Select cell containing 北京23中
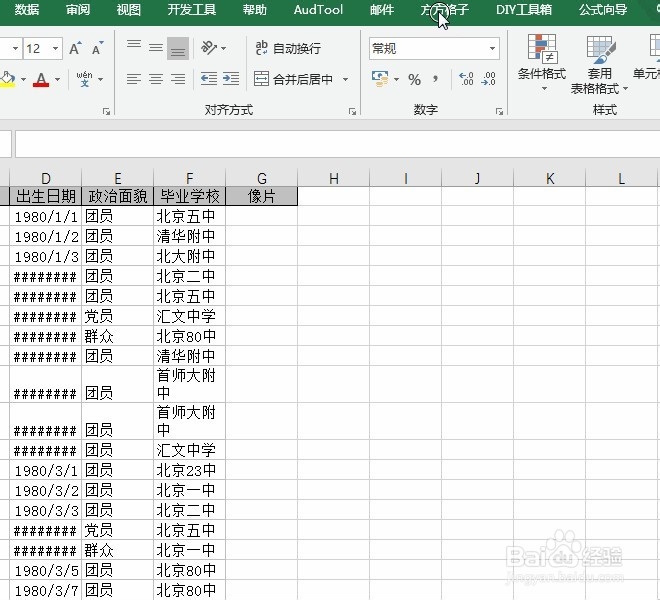This screenshot has width=660, height=600. pos(189,470)
